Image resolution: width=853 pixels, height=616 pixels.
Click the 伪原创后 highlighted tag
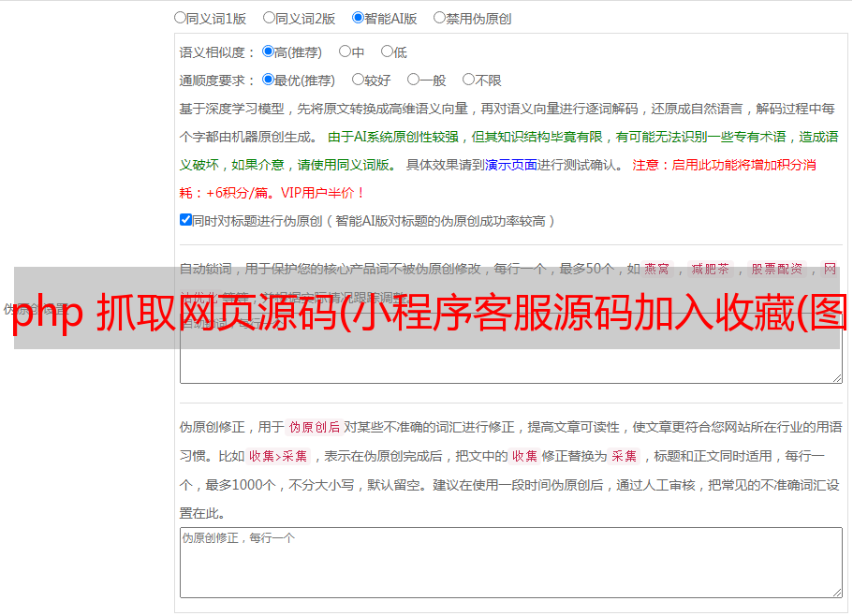[x=315, y=427]
